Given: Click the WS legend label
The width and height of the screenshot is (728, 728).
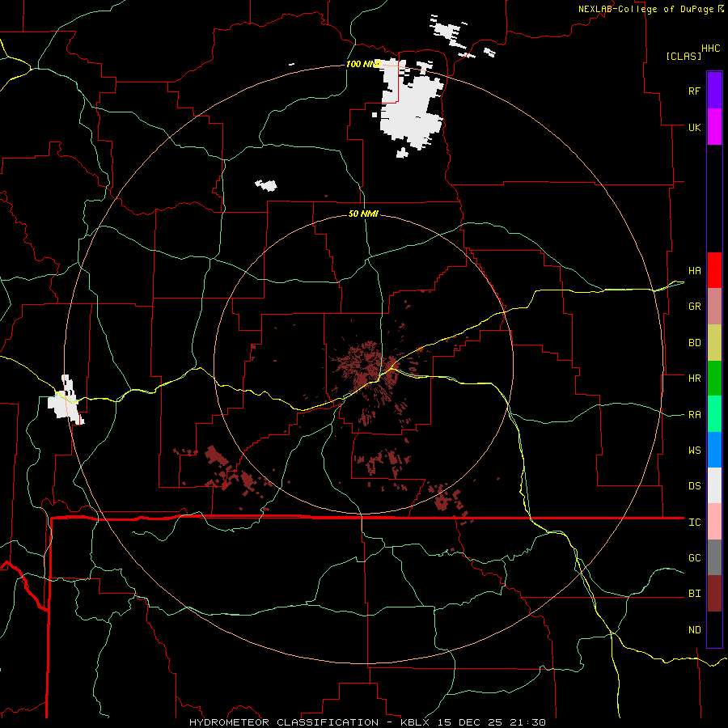Looking at the screenshot, I should tap(694, 451).
